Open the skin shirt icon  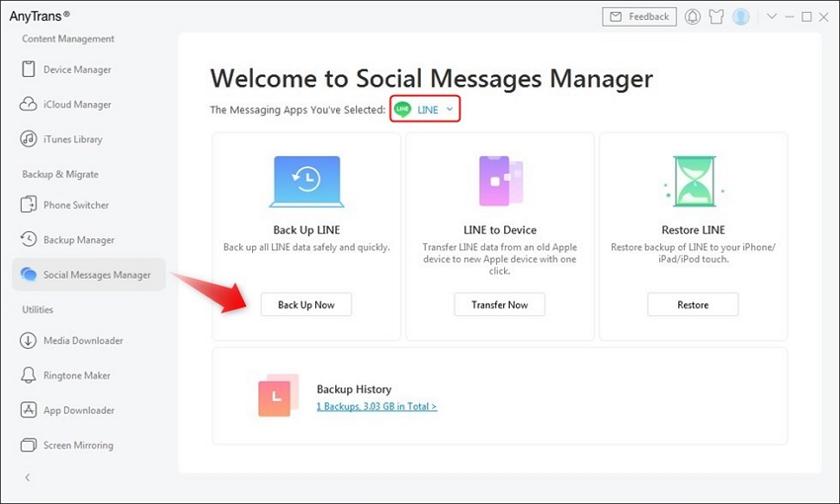[x=716, y=17]
